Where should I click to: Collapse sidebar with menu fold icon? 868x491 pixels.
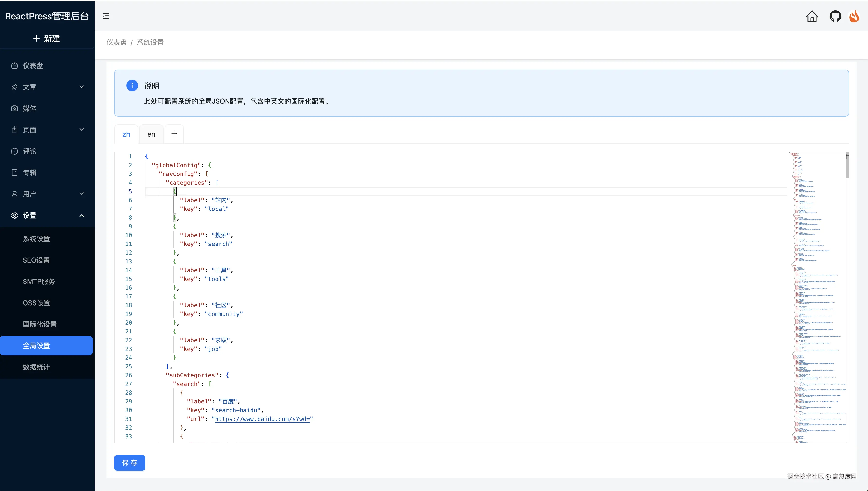(x=106, y=16)
